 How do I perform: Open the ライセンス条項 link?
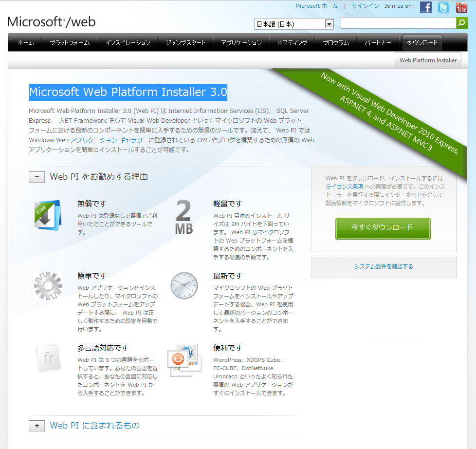tap(344, 187)
